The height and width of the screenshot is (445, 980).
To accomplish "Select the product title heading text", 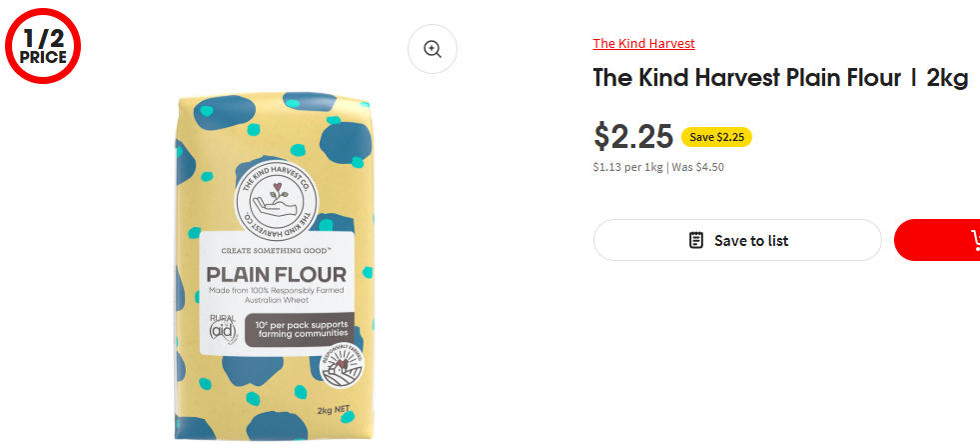I will [x=780, y=78].
